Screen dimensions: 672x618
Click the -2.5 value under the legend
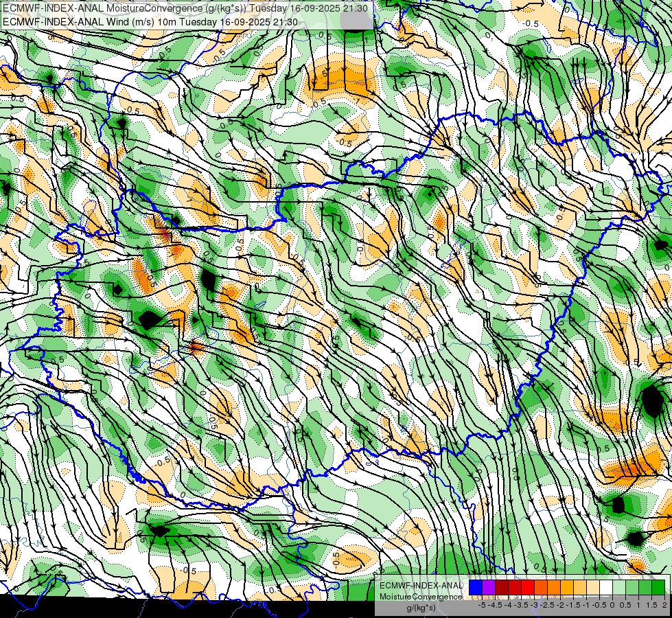pyautogui.click(x=547, y=605)
